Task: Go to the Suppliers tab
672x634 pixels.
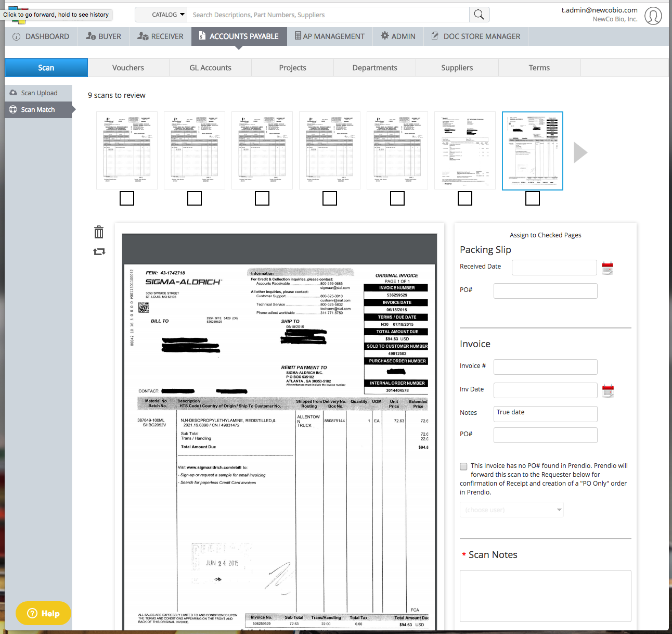Action: coord(457,68)
